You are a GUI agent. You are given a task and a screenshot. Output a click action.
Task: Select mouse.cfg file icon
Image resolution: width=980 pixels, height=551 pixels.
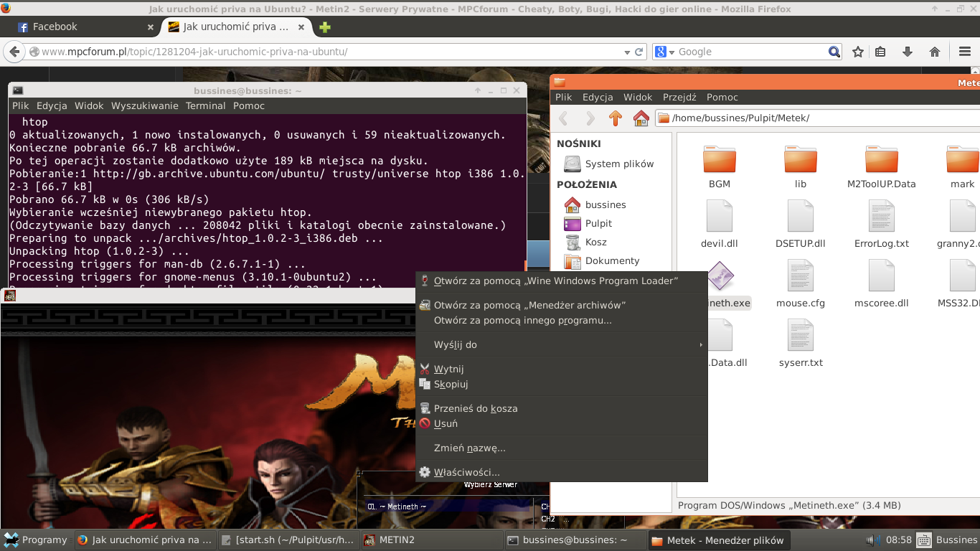[x=801, y=275]
